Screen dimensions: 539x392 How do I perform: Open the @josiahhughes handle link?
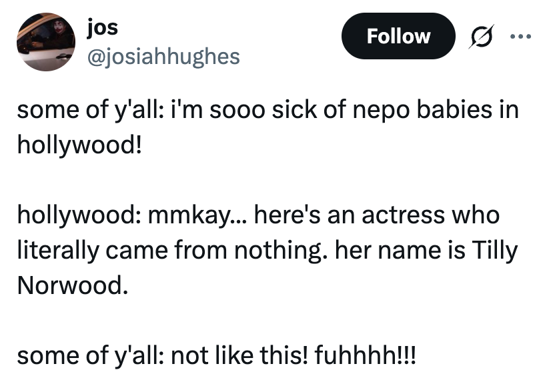click(x=163, y=57)
